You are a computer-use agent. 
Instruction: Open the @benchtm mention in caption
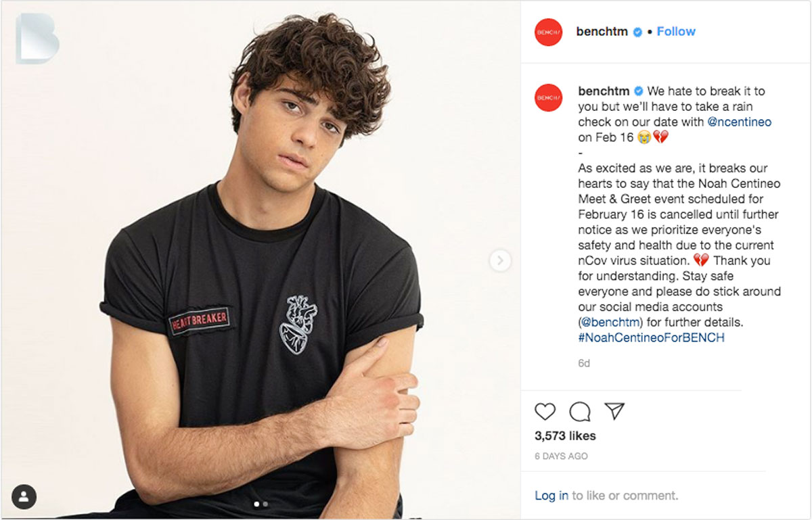[x=611, y=322]
